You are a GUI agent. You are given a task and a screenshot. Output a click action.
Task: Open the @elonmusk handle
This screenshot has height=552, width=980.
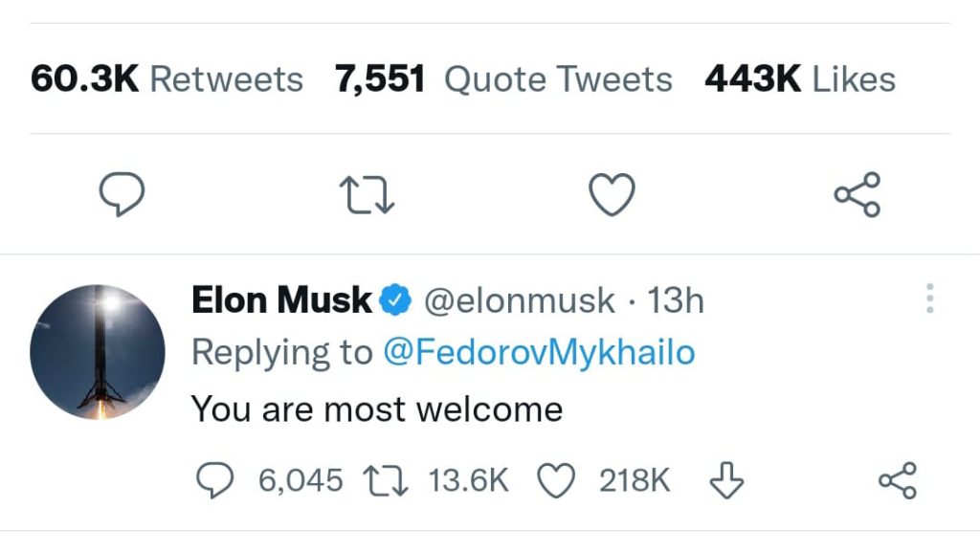[519, 300]
